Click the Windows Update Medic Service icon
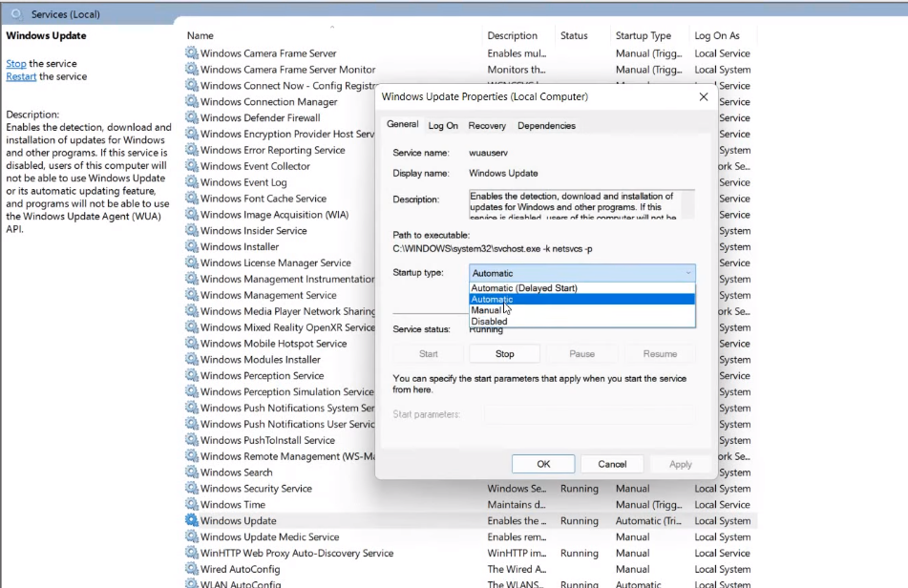Screen dimensions: 908x588 click(191, 536)
